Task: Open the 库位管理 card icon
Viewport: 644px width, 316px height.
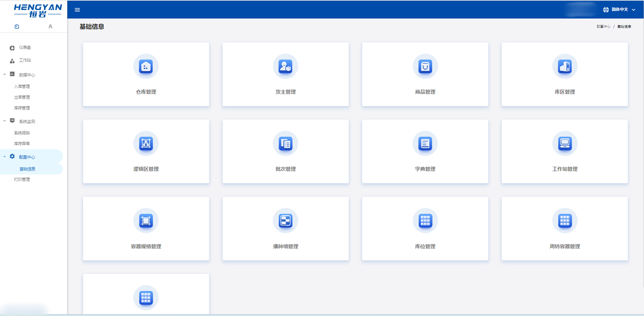Action: [x=425, y=221]
